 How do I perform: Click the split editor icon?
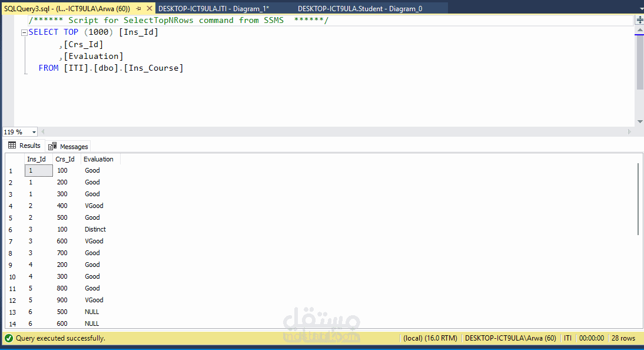click(639, 20)
